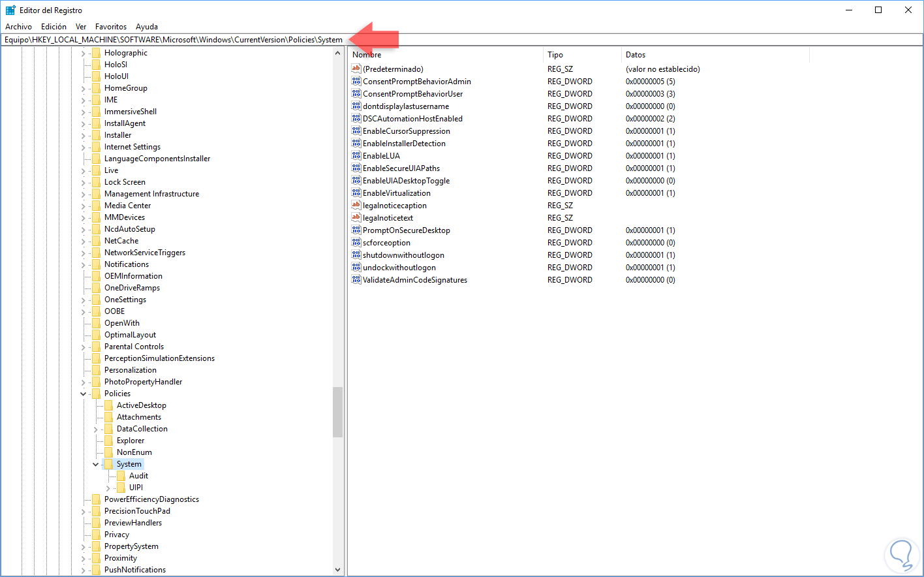Image resolution: width=924 pixels, height=577 pixels.
Task: Click the HomeGroup folder icon
Action: (96, 88)
